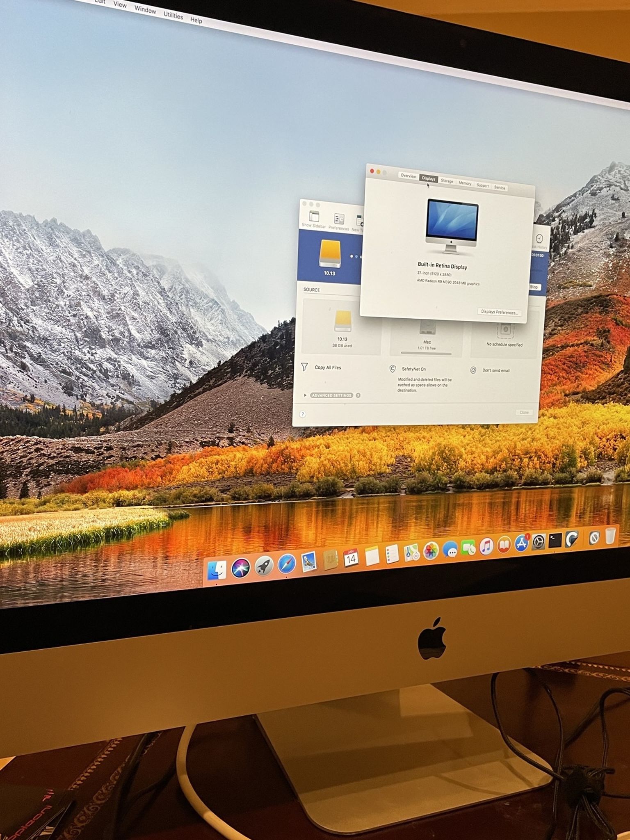The height and width of the screenshot is (840, 630).
Task: Click the Clone button
Action: 524,412
